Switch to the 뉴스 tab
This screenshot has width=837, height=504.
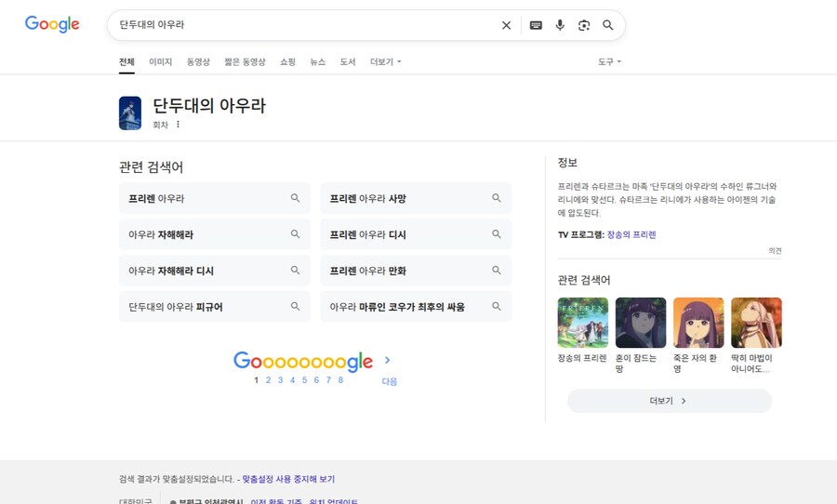point(318,62)
